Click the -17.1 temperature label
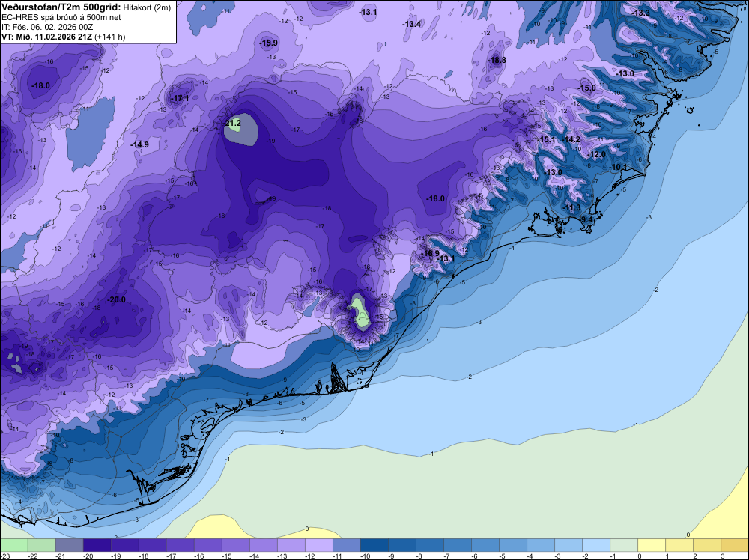 coord(181,98)
